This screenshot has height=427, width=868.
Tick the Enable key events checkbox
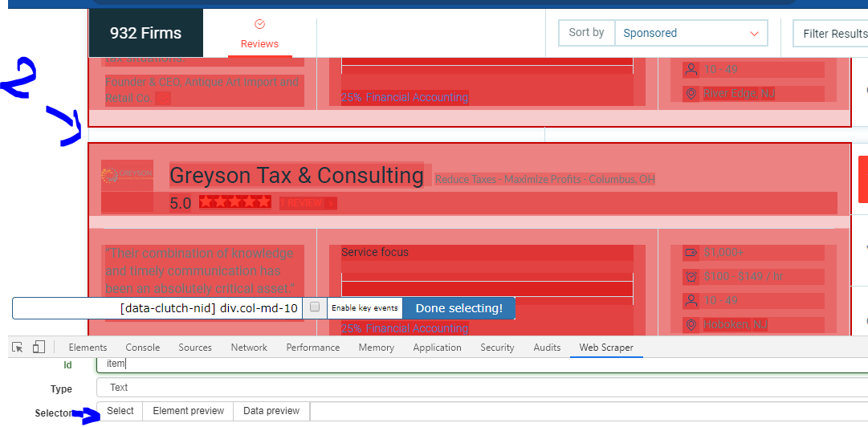tap(315, 307)
